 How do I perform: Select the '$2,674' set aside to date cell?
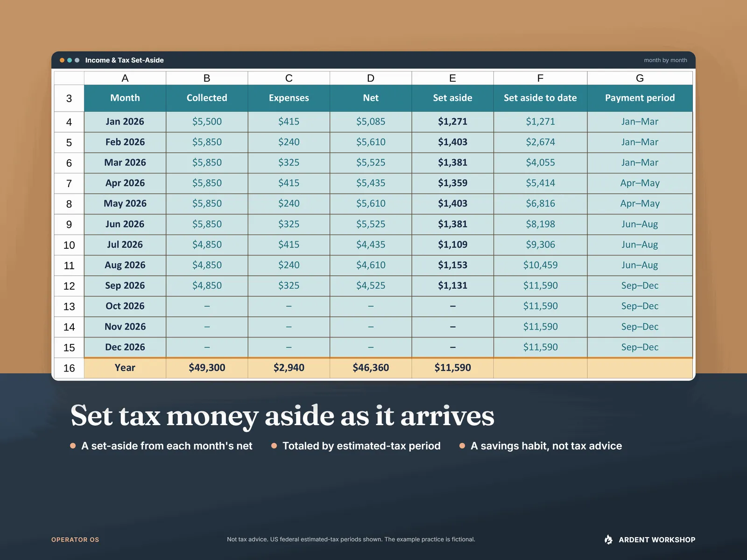[x=540, y=142]
